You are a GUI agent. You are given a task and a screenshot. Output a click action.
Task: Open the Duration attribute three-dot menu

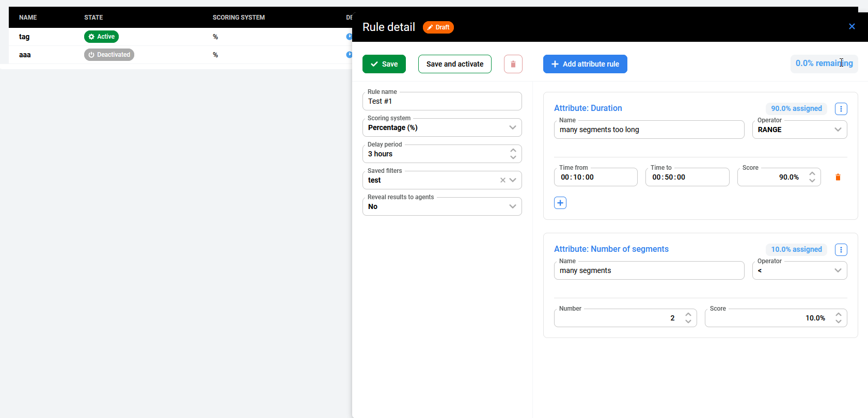pyautogui.click(x=841, y=109)
